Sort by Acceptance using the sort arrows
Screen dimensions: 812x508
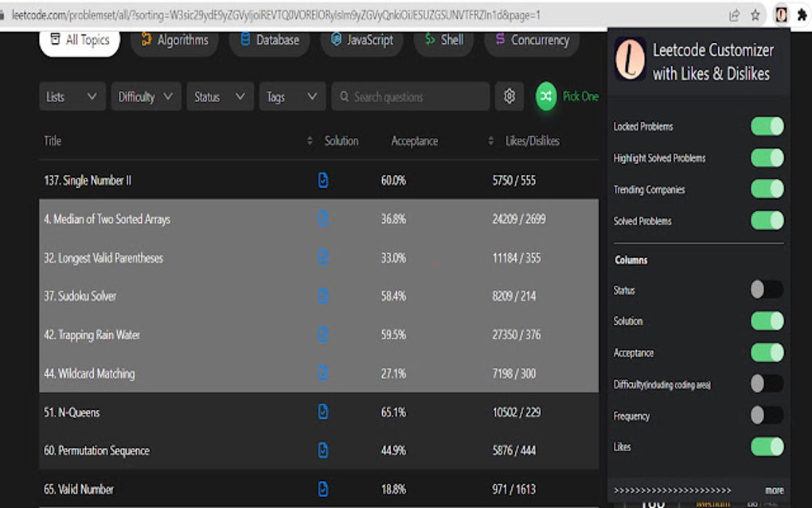tap(490, 141)
